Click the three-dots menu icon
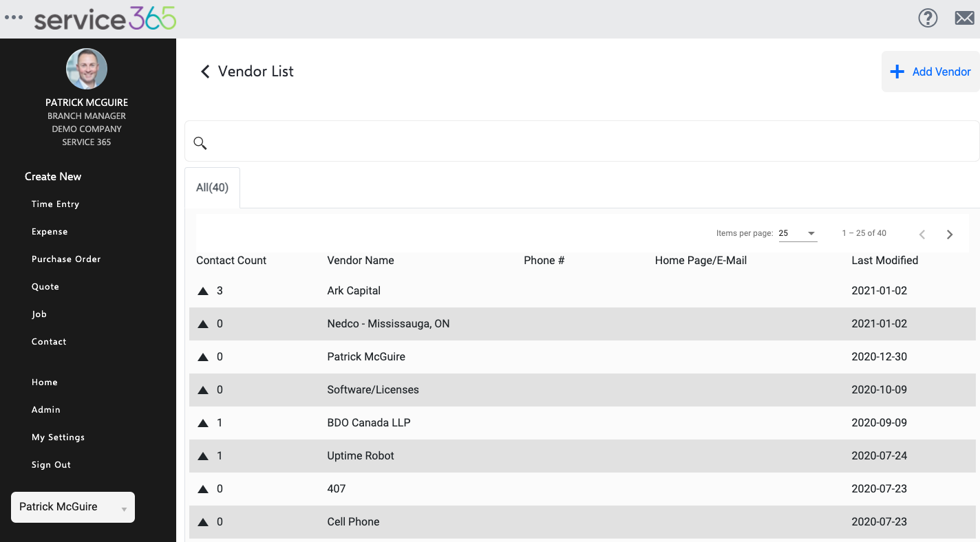The image size is (980, 542). [x=14, y=18]
